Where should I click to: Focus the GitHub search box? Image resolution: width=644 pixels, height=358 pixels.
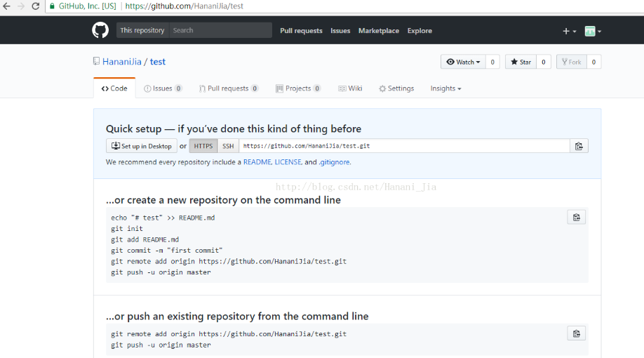coord(220,30)
